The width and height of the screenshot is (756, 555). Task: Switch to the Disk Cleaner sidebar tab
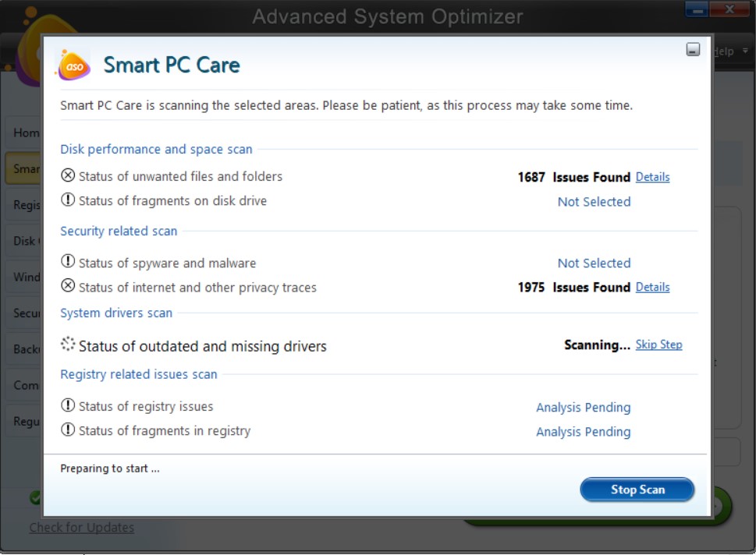(23, 241)
